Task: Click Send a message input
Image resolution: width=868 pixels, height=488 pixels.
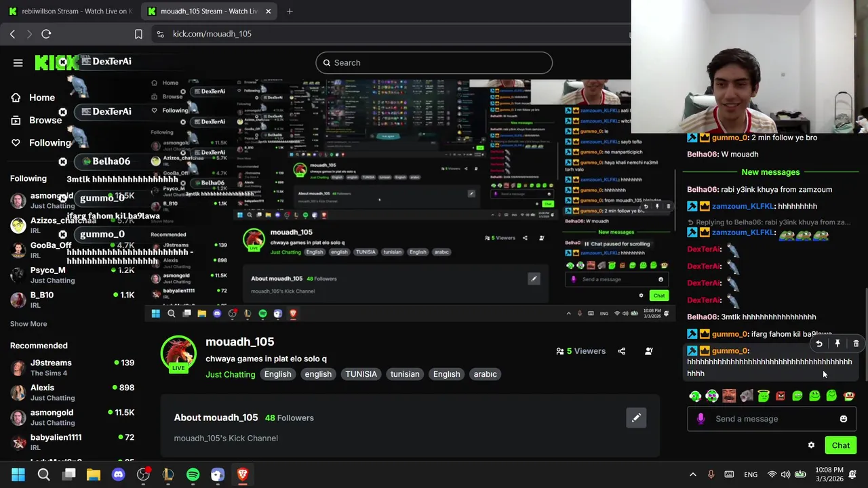Action: click(x=772, y=419)
